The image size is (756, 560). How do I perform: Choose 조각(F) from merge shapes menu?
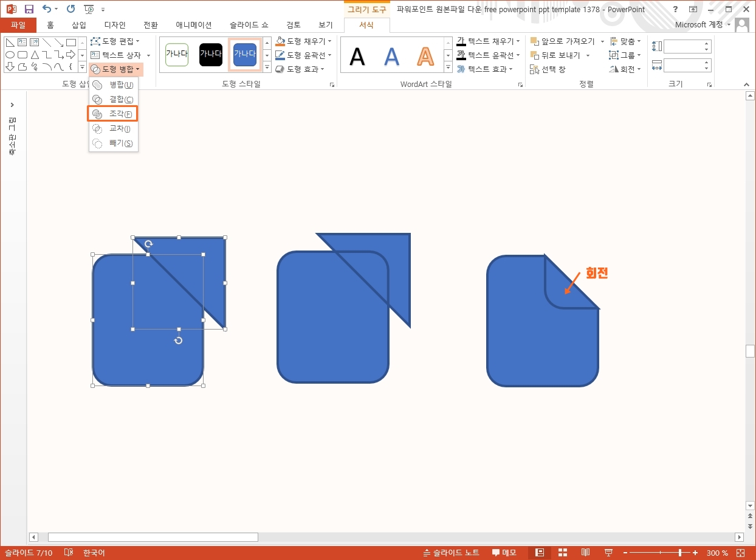[x=114, y=114]
